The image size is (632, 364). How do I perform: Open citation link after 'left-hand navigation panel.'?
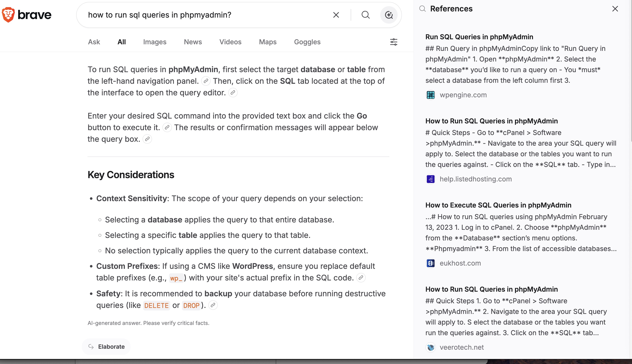pos(206,81)
